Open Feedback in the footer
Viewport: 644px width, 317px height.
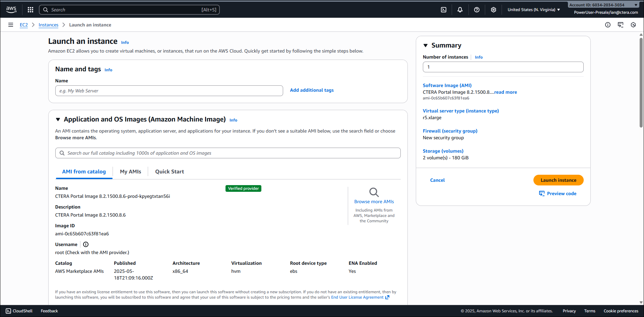tap(49, 311)
